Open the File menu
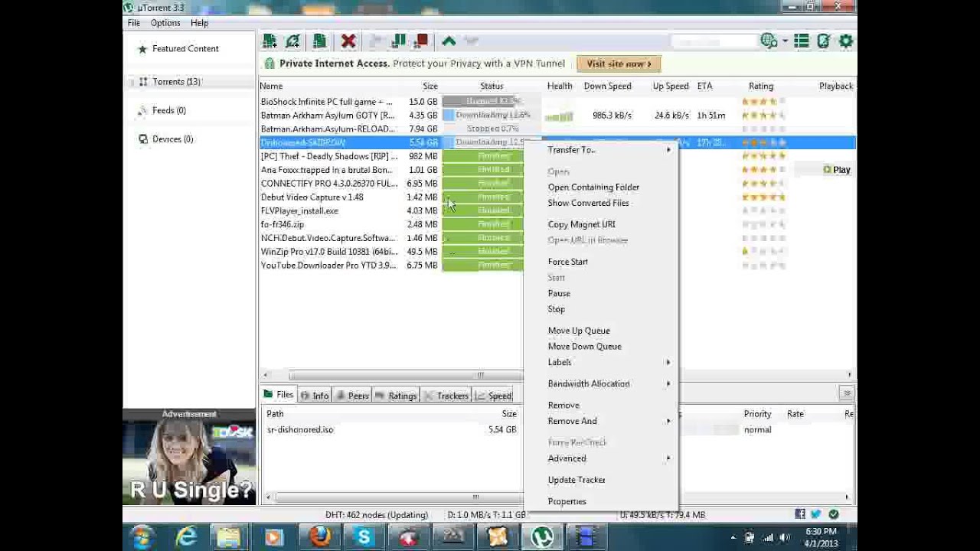 pyautogui.click(x=133, y=23)
